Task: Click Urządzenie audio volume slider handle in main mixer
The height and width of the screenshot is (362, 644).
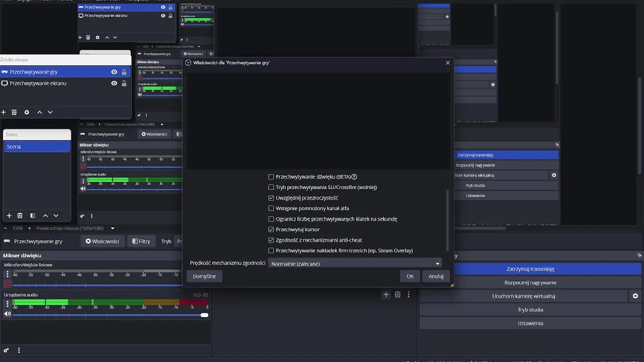Action: pos(204,315)
